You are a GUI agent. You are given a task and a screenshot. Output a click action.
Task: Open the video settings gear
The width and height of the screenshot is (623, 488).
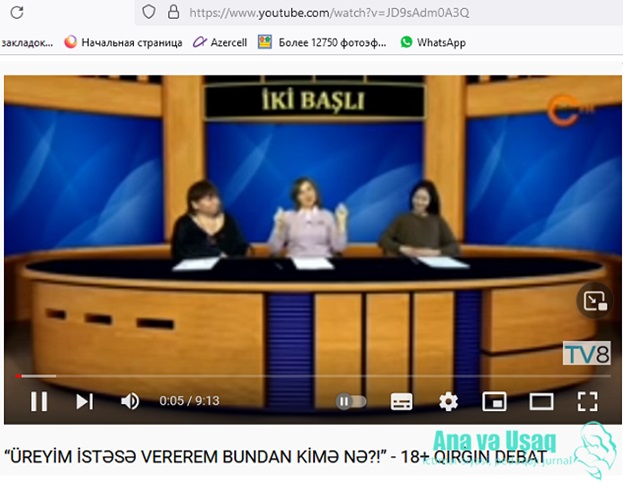coord(448,401)
